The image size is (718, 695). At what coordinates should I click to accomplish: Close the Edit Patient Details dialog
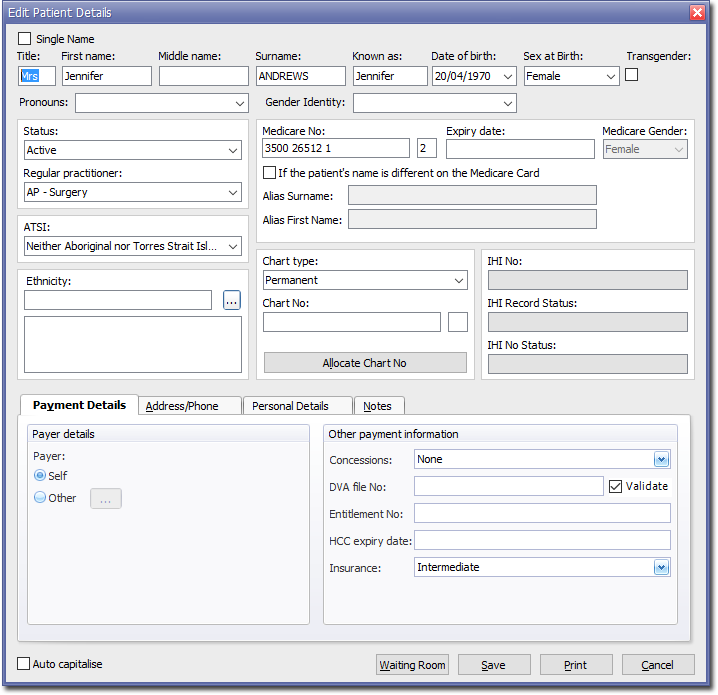[x=697, y=12]
